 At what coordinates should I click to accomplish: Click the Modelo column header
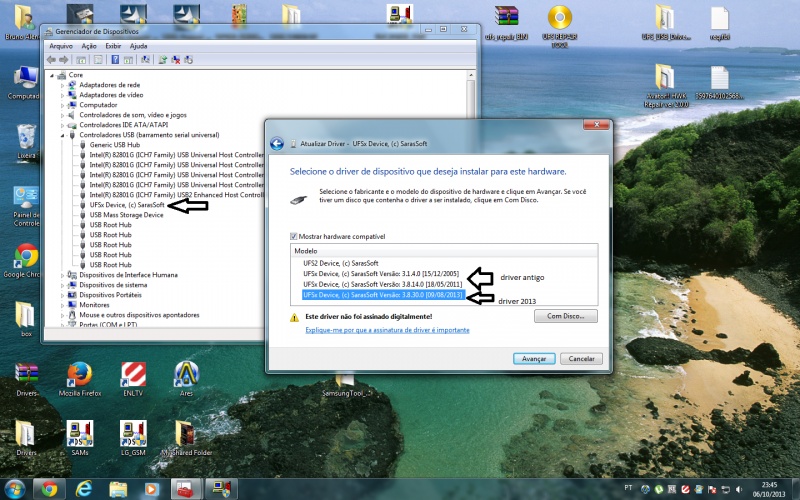tap(444, 251)
